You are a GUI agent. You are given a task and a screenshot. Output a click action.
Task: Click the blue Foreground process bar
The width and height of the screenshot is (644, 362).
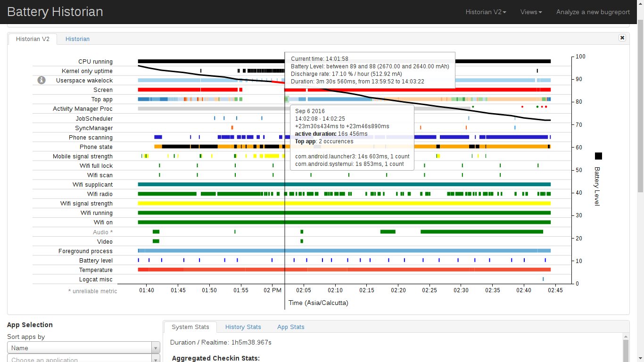(344, 251)
